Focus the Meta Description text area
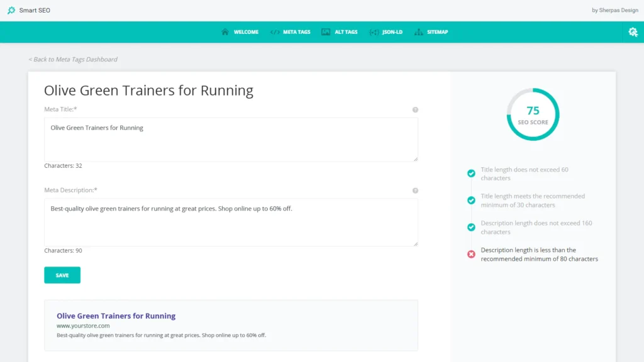 (231, 222)
